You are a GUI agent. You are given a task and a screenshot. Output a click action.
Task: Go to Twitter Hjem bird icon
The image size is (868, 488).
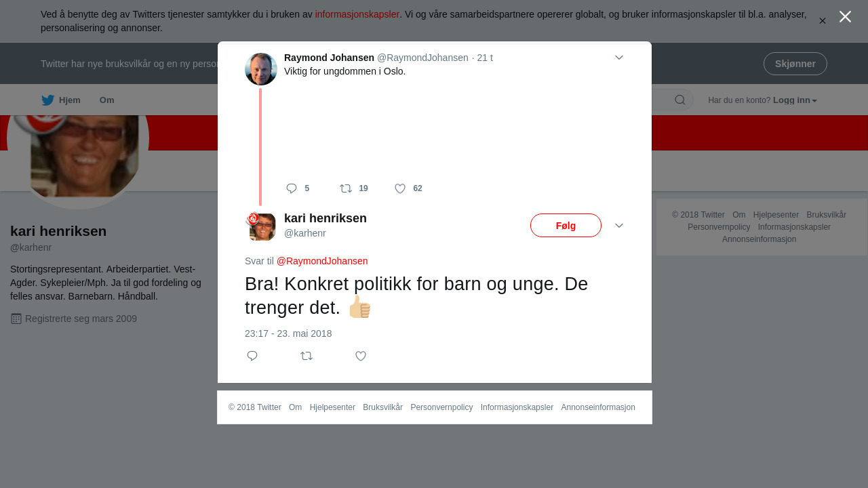(47, 100)
